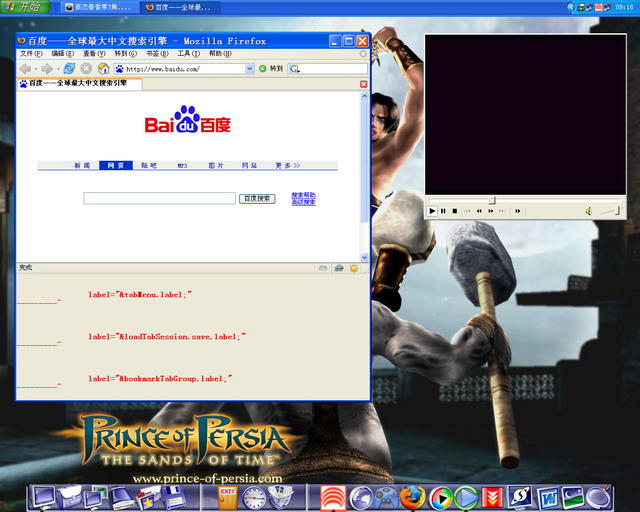640x512 pixels.
Task: Click Play in media player
Action: pos(432,211)
